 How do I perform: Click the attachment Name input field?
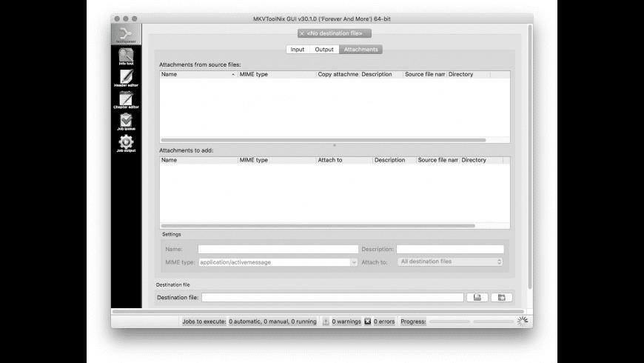pos(278,249)
